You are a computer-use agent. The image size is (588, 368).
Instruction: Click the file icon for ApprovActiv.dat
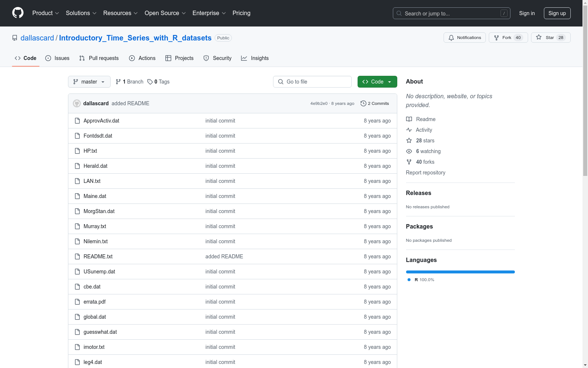click(77, 121)
